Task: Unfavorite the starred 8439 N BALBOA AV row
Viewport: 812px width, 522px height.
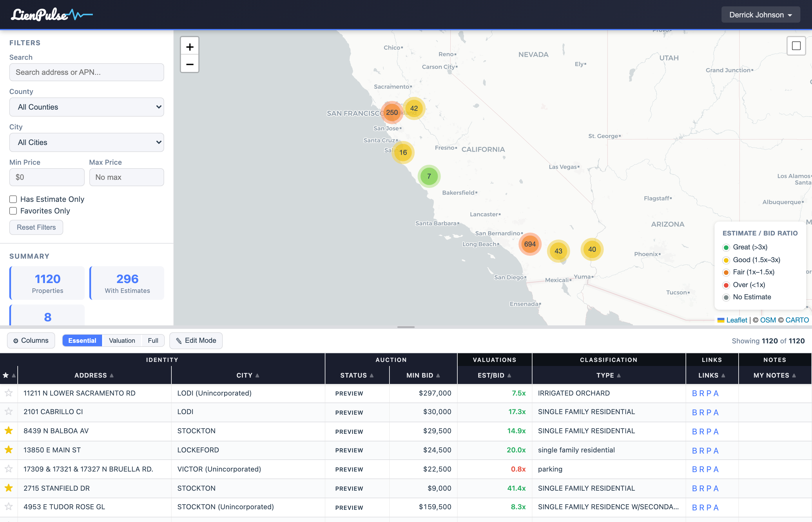Action: coord(9,430)
